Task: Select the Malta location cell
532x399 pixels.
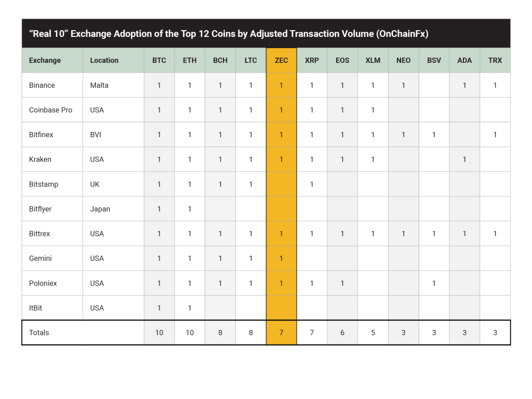Action: (x=99, y=85)
